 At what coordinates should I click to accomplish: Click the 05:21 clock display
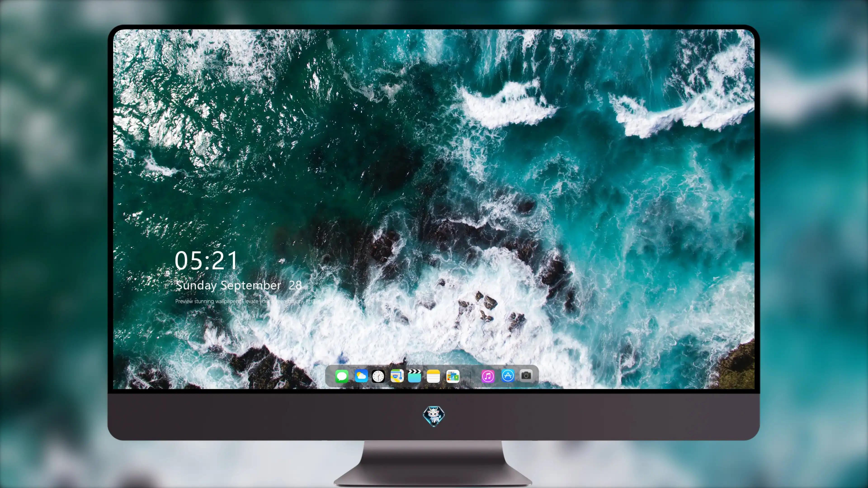tap(206, 260)
